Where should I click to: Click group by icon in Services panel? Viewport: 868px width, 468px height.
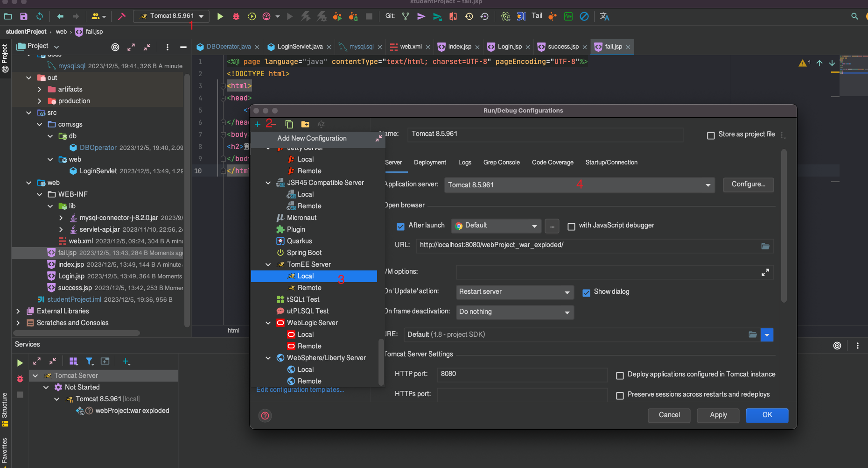click(x=73, y=361)
